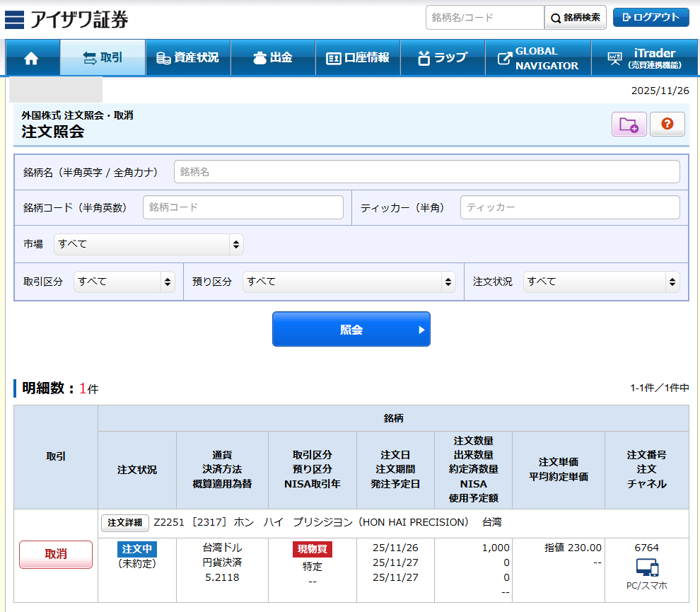Click the PC/スマホ channel icon
The width and height of the screenshot is (700, 612).
pyautogui.click(x=646, y=567)
